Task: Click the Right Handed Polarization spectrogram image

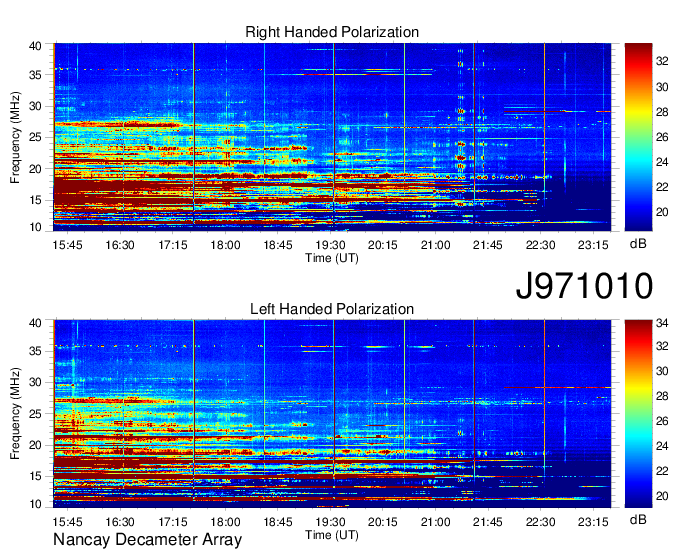Action: [332, 137]
